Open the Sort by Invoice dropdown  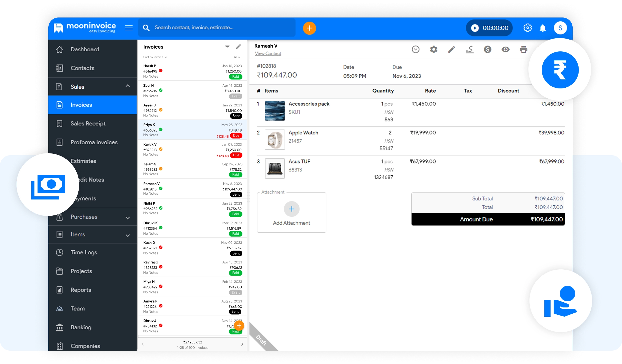click(155, 57)
